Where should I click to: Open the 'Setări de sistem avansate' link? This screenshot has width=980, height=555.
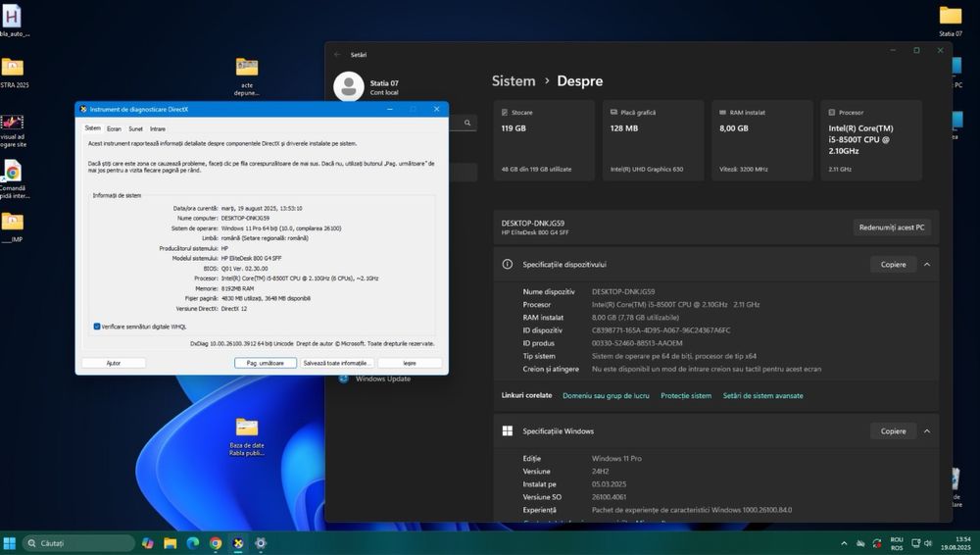pyautogui.click(x=762, y=396)
